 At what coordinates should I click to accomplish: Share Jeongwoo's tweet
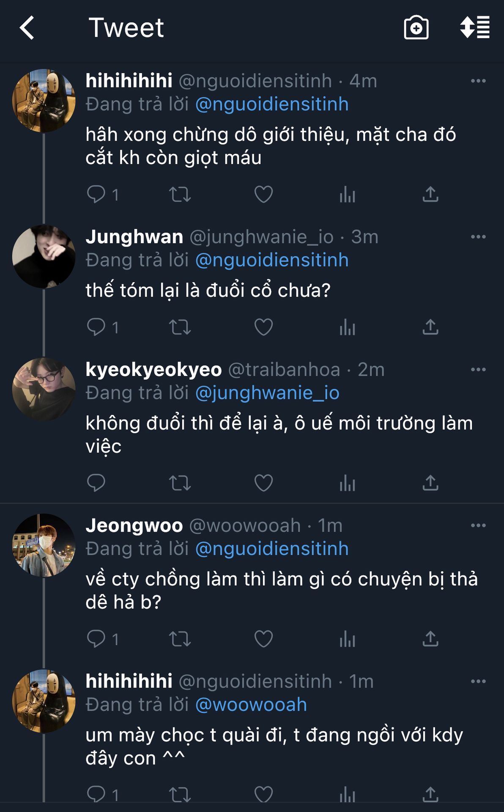tap(430, 639)
